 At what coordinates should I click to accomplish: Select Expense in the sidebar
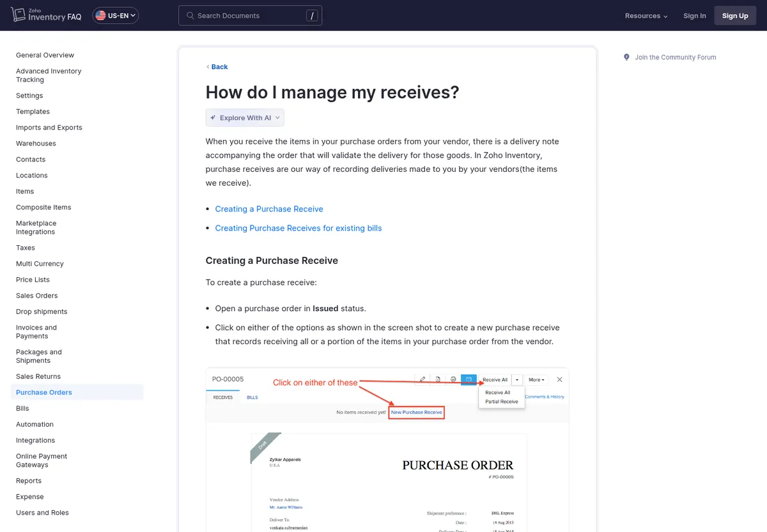30,497
